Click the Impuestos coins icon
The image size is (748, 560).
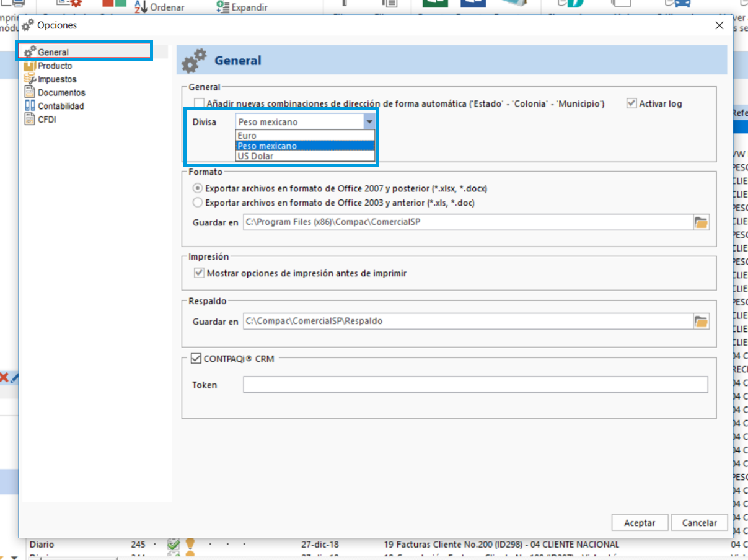point(30,79)
